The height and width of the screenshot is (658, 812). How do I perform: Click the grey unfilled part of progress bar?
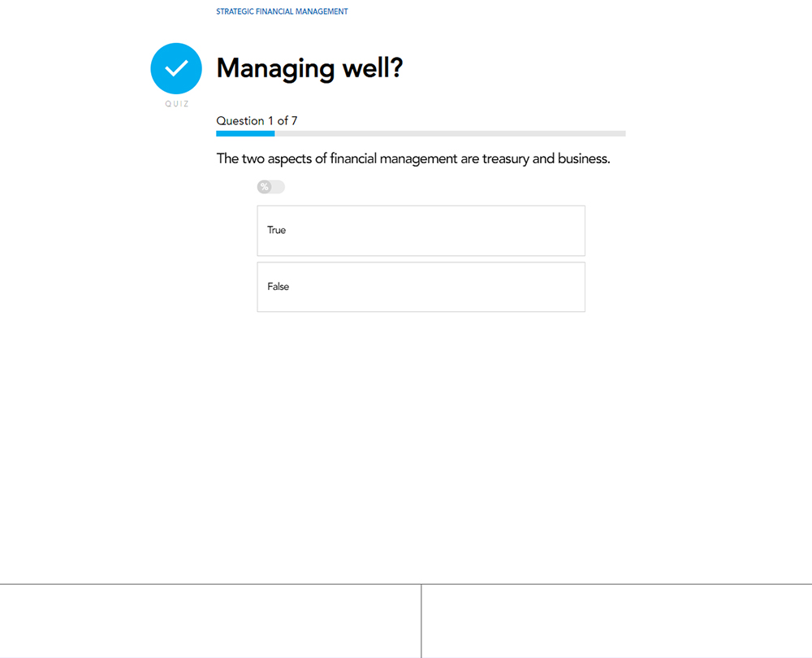coord(450,133)
